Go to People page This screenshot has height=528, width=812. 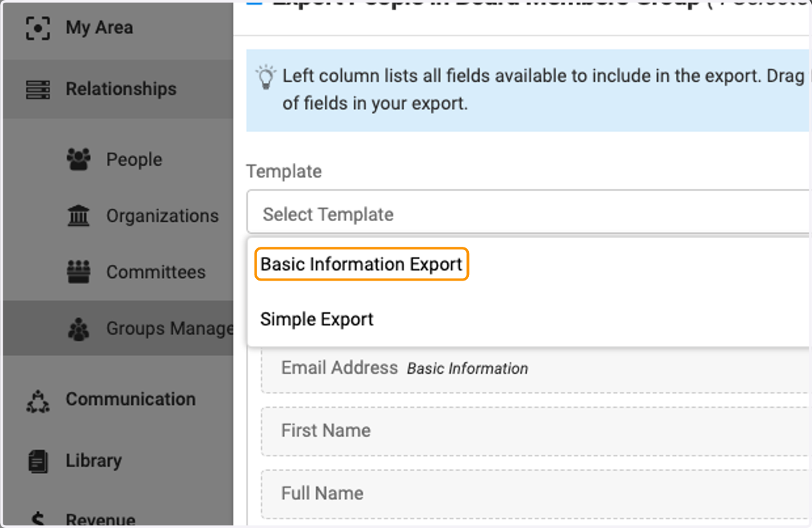click(134, 160)
